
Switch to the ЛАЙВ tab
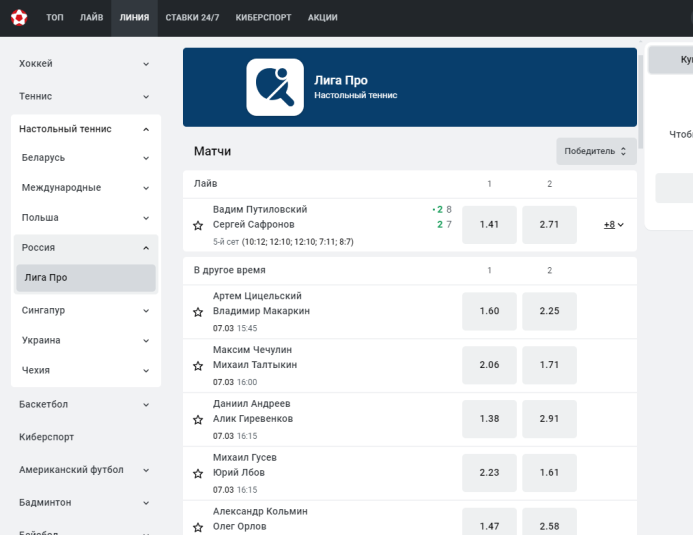[91, 18]
